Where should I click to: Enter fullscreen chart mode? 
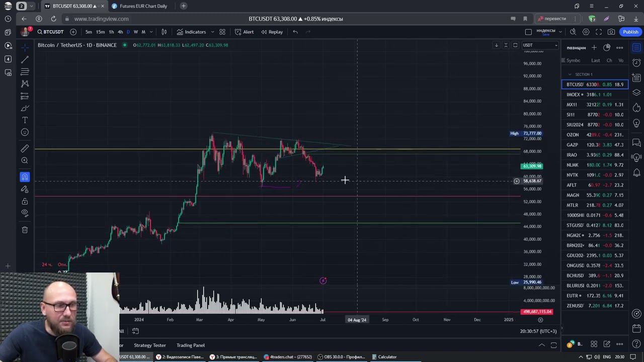599,32
